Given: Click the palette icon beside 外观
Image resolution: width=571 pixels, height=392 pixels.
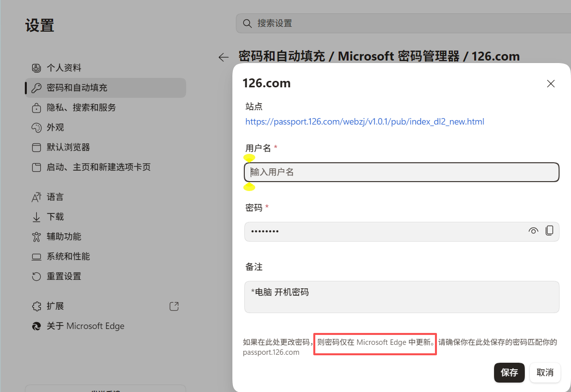Looking at the screenshot, I should pos(36,128).
